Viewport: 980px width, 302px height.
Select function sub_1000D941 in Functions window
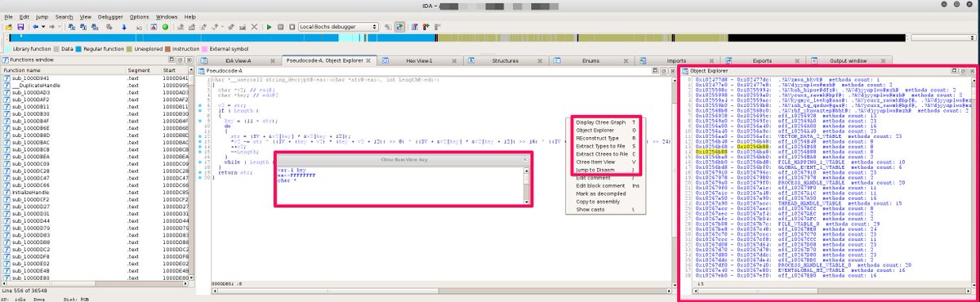tap(94, 78)
